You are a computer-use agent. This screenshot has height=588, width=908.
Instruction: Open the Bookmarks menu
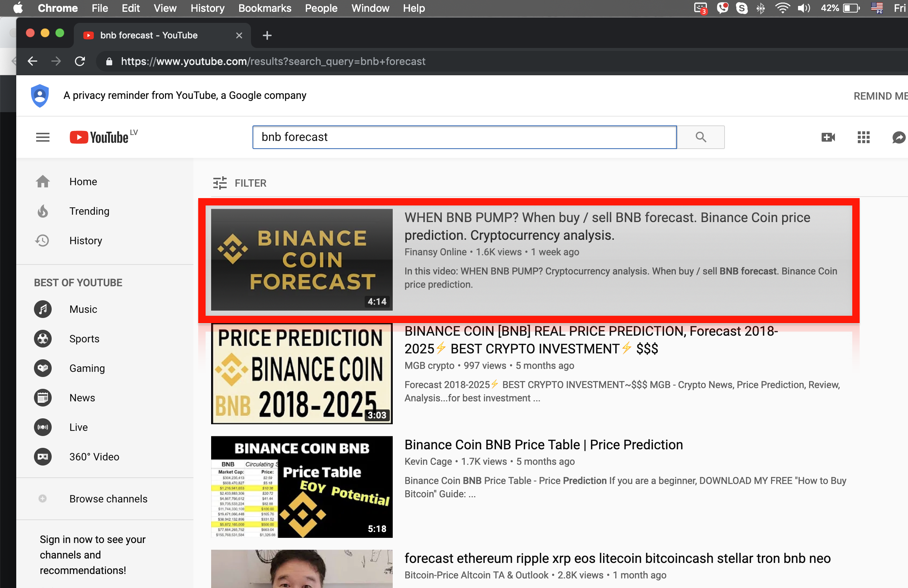265,8
